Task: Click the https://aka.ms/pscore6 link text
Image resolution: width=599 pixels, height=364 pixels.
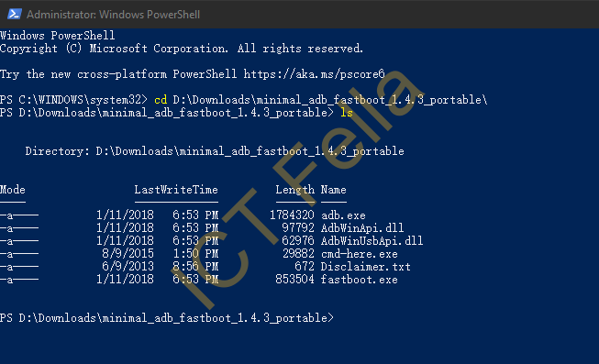Action: click(x=314, y=74)
